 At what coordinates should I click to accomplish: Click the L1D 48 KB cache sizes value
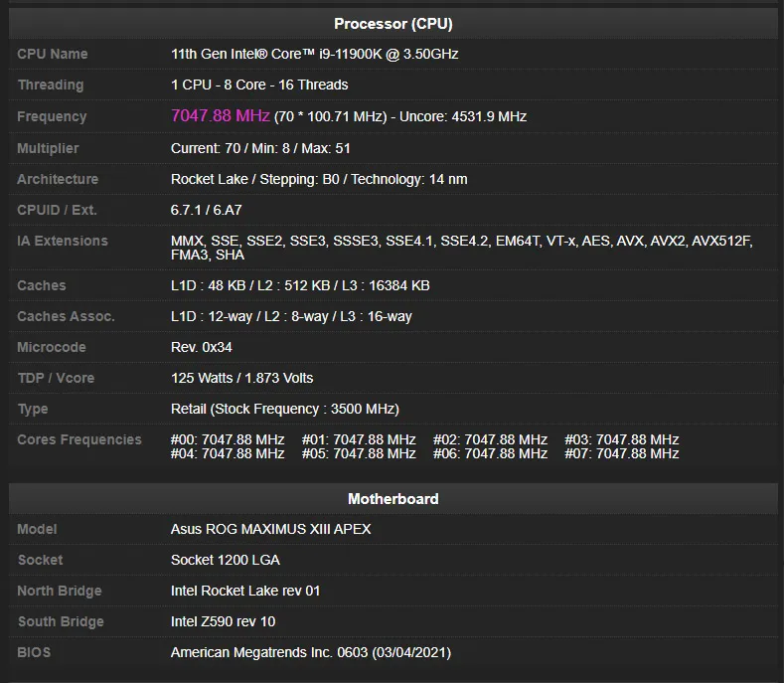click(x=300, y=285)
